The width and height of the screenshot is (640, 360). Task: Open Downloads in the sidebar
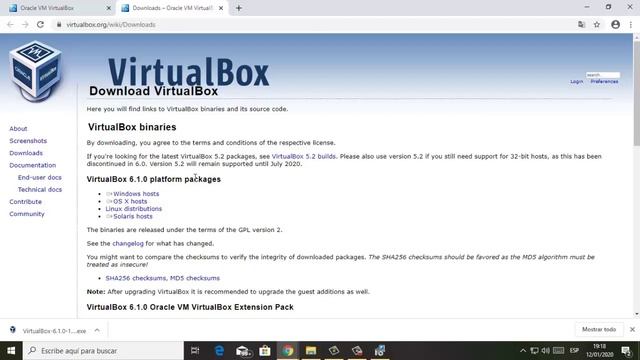(26, 153)
